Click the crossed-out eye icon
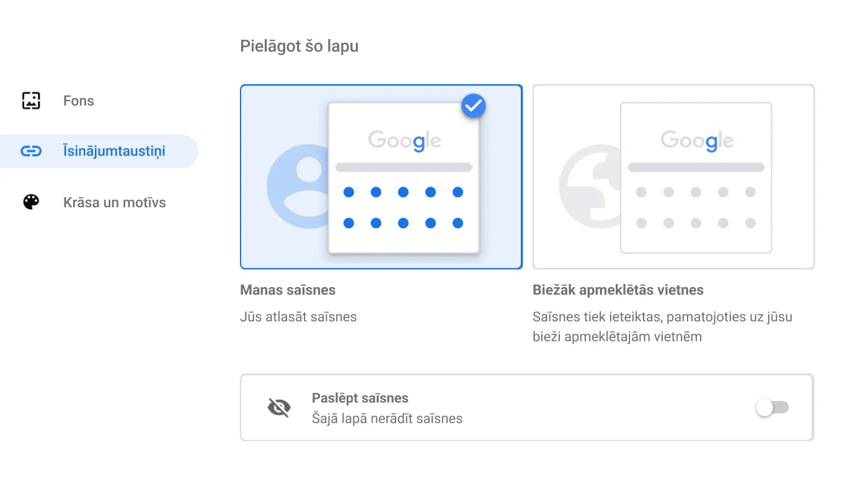868x488 pixels. coord(279,407)
